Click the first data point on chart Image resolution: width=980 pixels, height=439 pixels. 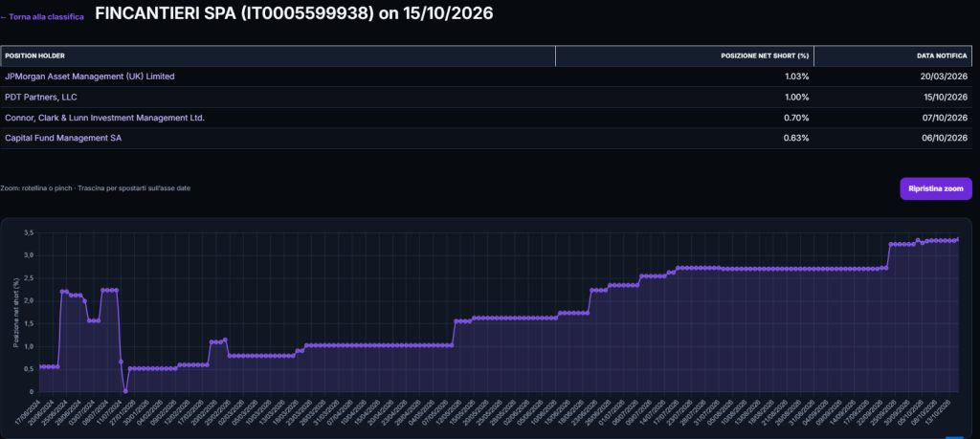tap(40, 366)
